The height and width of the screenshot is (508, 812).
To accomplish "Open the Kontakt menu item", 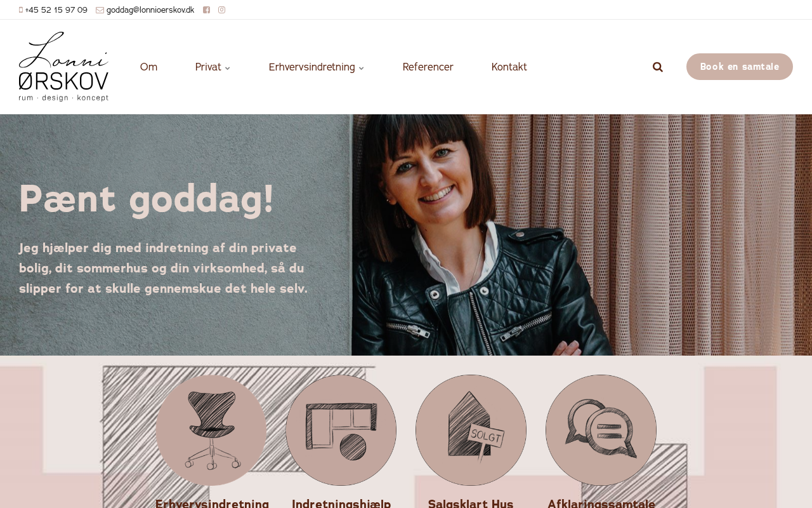I will point(509,67).
